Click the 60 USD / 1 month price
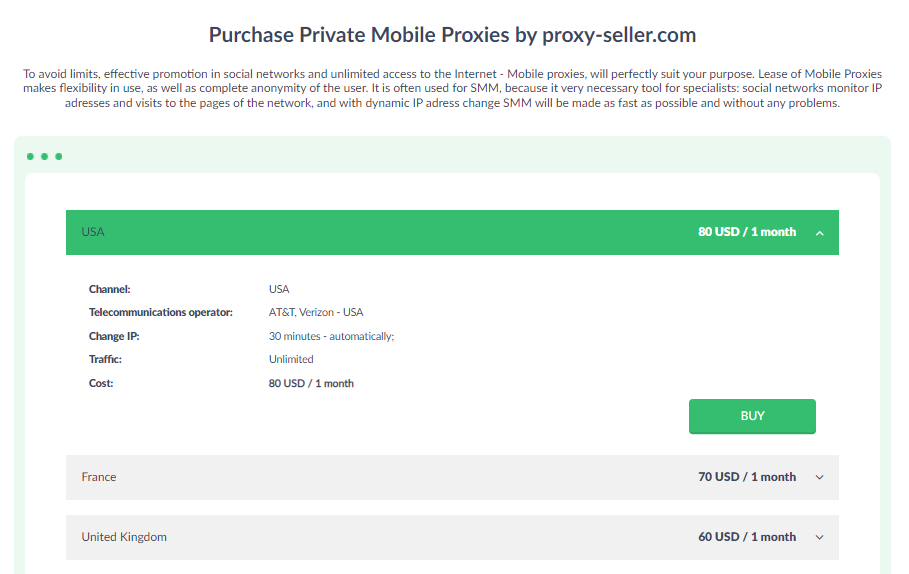The height and width of the screenshot is (574, 909). 747,537
